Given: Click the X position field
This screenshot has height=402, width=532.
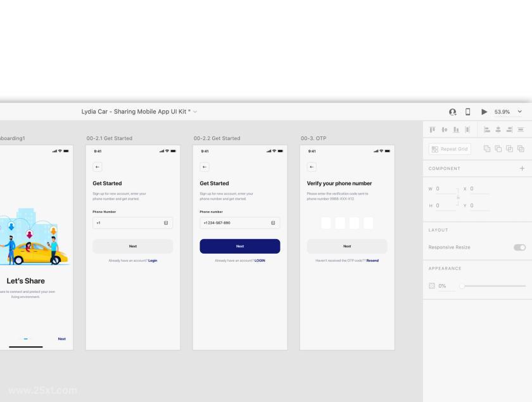Looking at the screenshot, I should 479,189.
